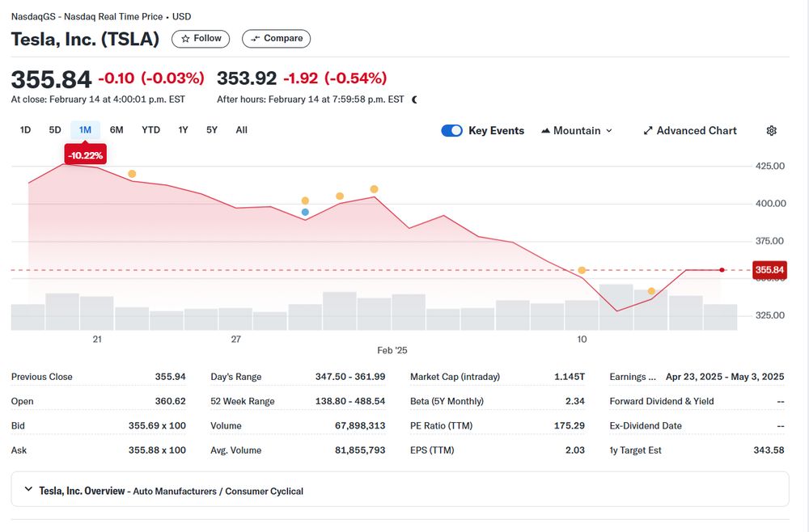The image size is (809, 532).
Task: Switch chart to the 6M range
Action: point(116,130)
